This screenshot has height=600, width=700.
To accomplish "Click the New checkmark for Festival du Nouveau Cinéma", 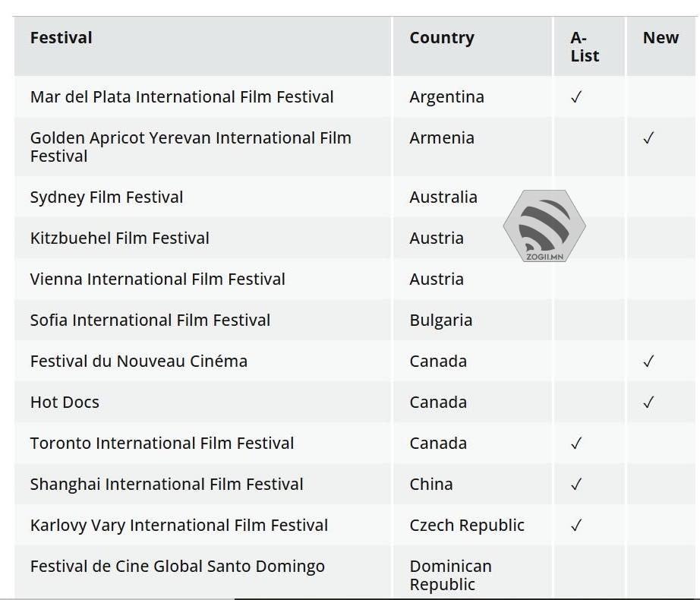I will pyautogui.click(x=648, y=362).
